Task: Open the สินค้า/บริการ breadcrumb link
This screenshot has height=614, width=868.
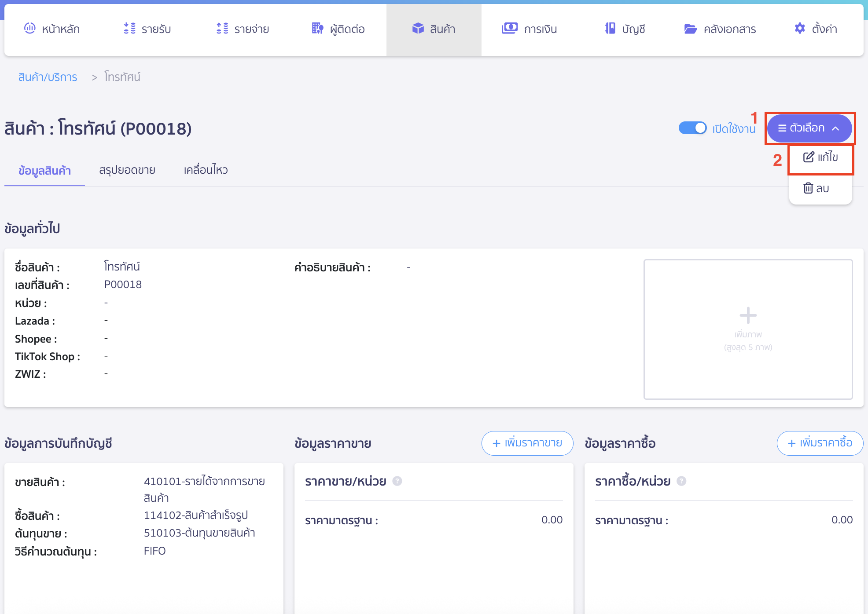Action: (48, 77)
